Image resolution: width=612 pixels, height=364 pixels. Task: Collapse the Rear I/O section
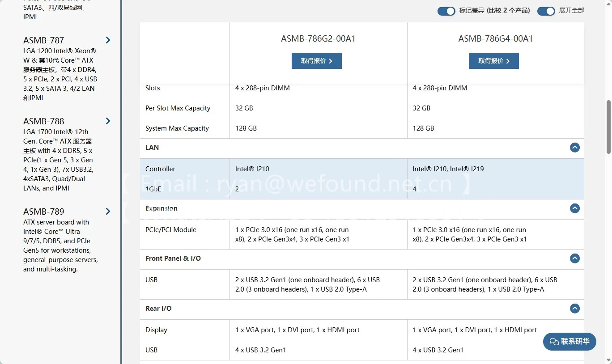coord(575,309)
